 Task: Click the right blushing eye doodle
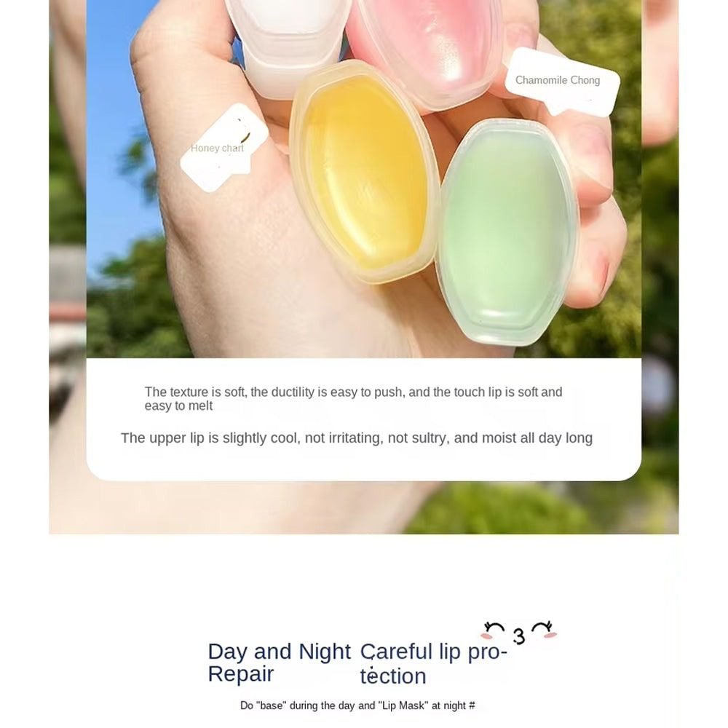544,628
